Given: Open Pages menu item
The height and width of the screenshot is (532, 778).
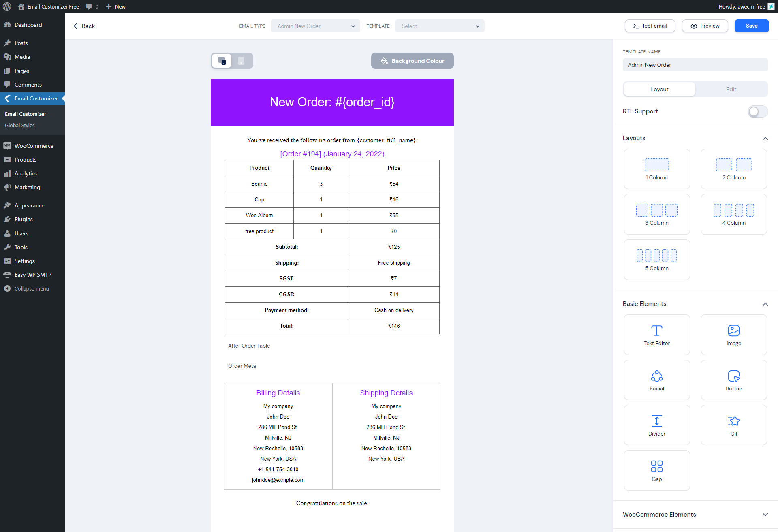Looking at the screenshot, I should click(32, 71).
